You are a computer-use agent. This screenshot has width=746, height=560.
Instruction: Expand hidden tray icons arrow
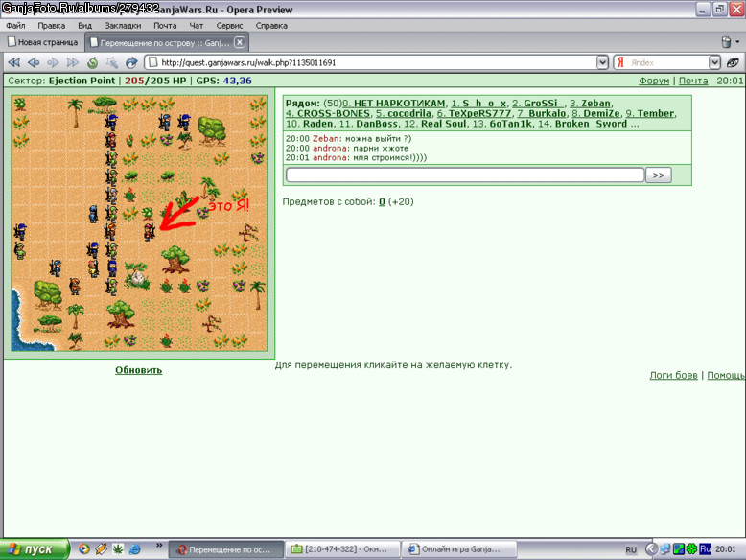tap(651, 549)
